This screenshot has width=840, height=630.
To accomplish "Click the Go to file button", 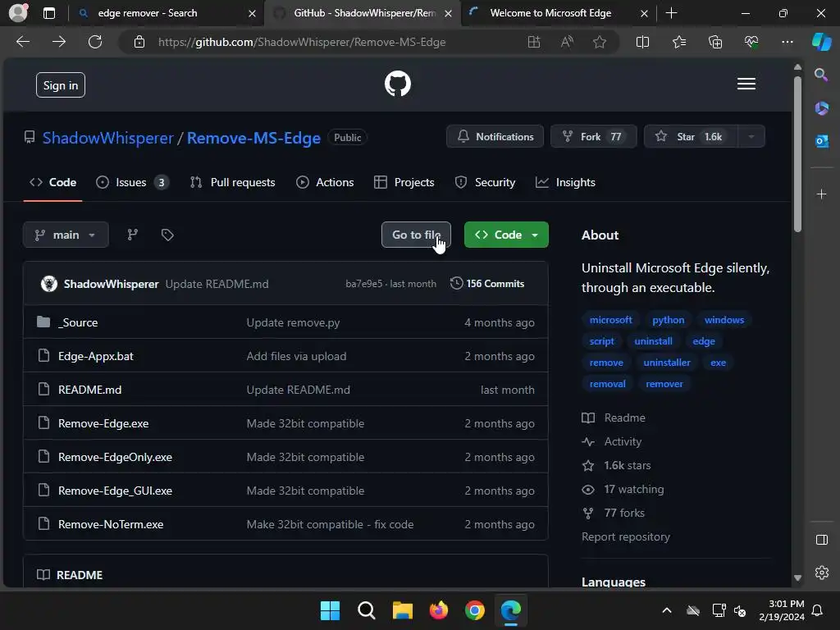I will (416, 235).
